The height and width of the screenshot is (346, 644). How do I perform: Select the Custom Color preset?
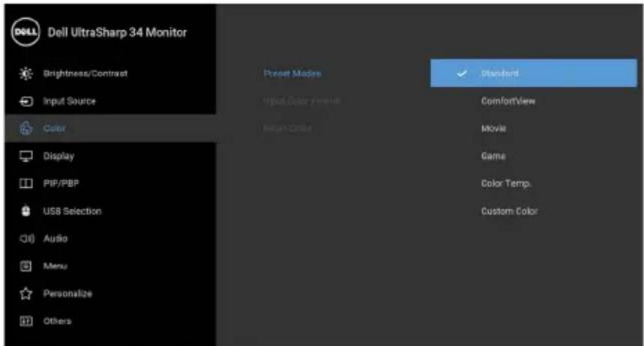click(509, 211)
